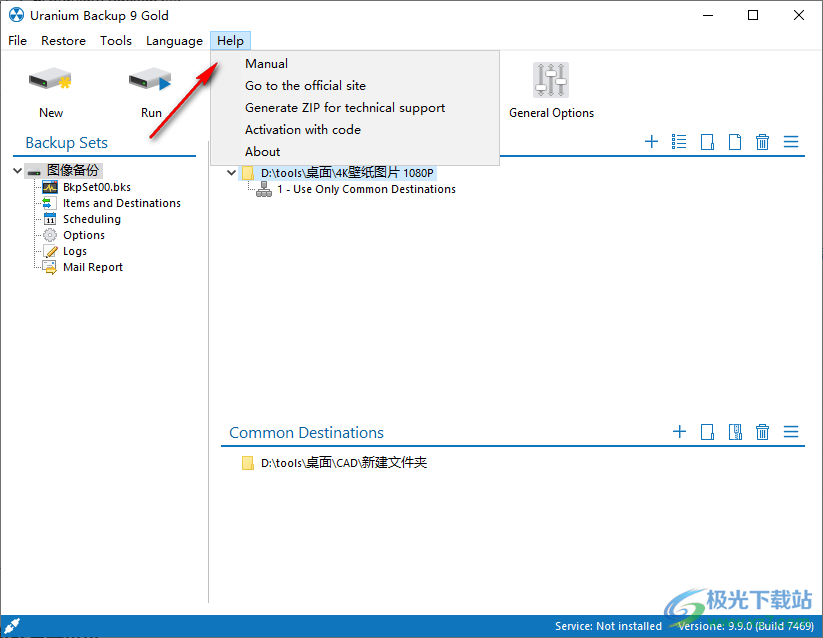Select the D:\tools\桌面\4K壁纸图片 1080P folder item
This screenshot has width=823, height=638.
tap(347, 173)
